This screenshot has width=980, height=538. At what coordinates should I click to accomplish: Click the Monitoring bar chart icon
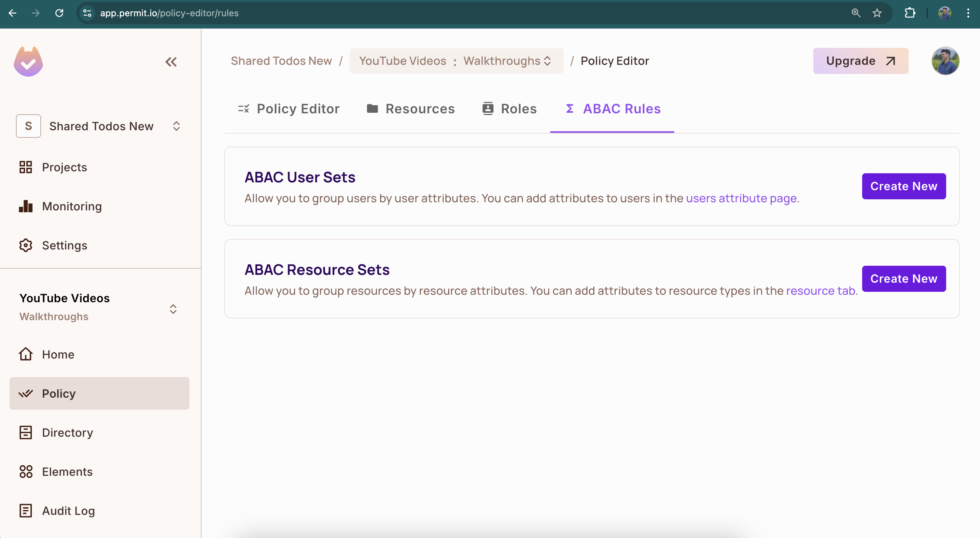coord(25,206)
